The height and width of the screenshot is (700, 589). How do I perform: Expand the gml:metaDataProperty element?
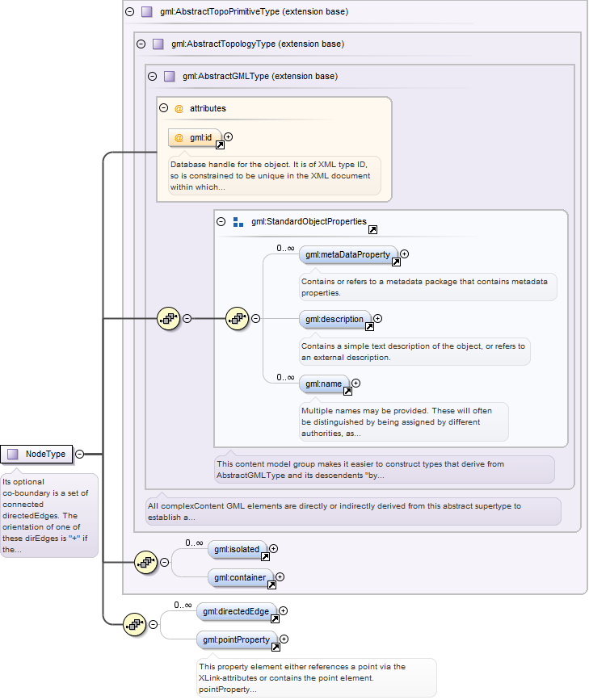click(x=405, y=254)
